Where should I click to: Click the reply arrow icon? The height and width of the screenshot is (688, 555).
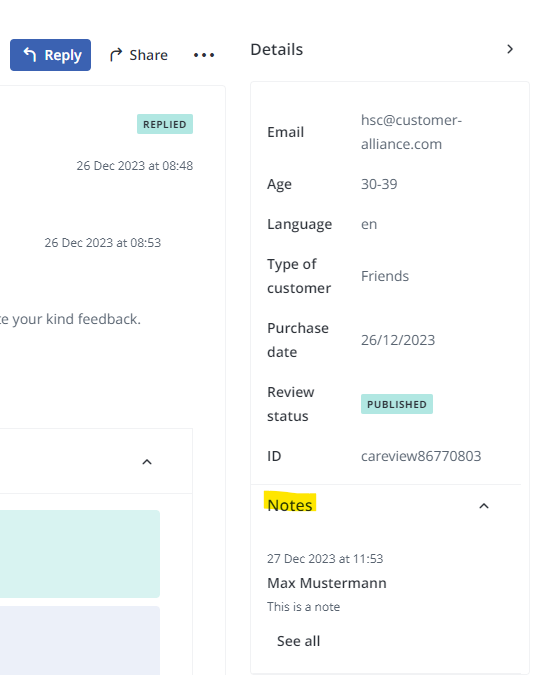coord(29,54)
